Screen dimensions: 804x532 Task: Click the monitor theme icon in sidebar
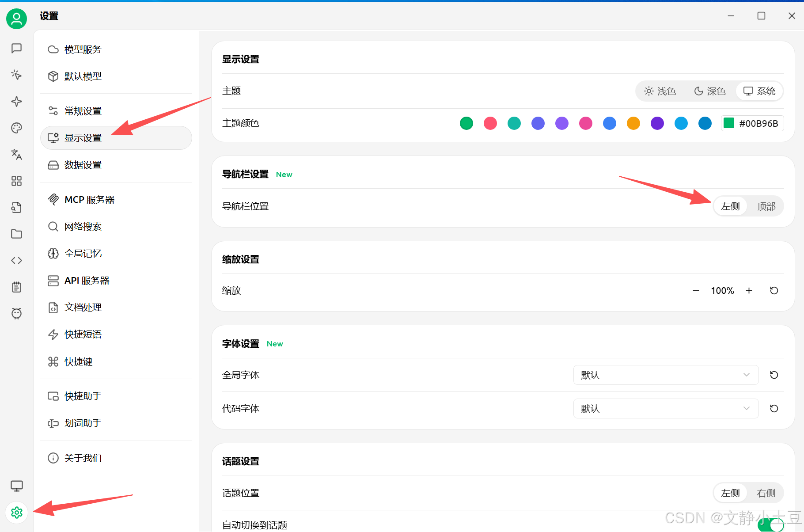(16, 486)
